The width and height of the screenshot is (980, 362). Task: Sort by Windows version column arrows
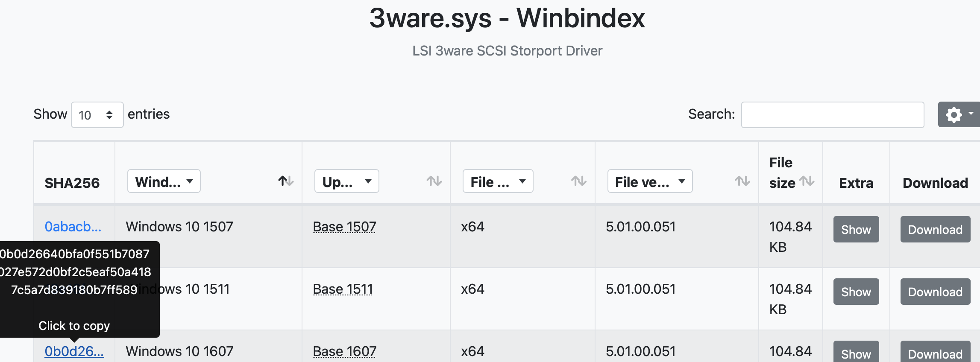tap(286, 181)
